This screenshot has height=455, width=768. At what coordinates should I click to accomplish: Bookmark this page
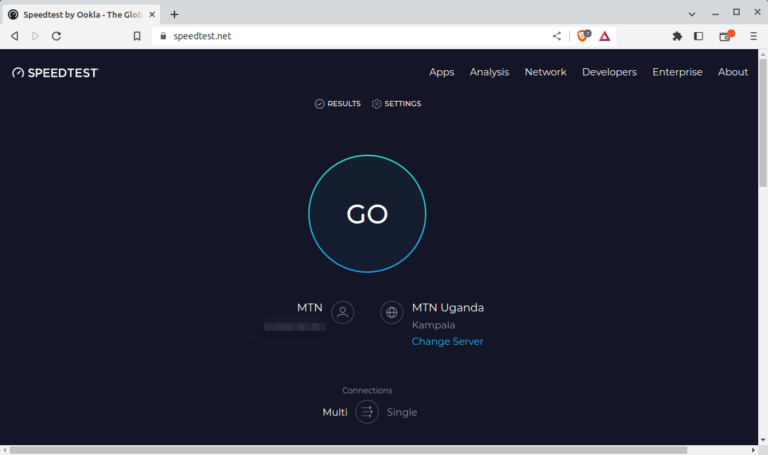(137, 36)
